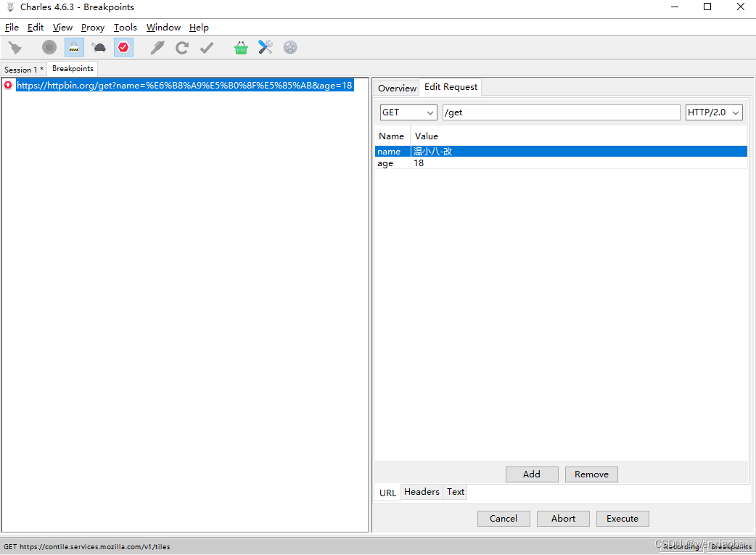The height and width of the screenshot is (555, 756).
Task: Minimize the Charles window
Action: click(675, 7)
